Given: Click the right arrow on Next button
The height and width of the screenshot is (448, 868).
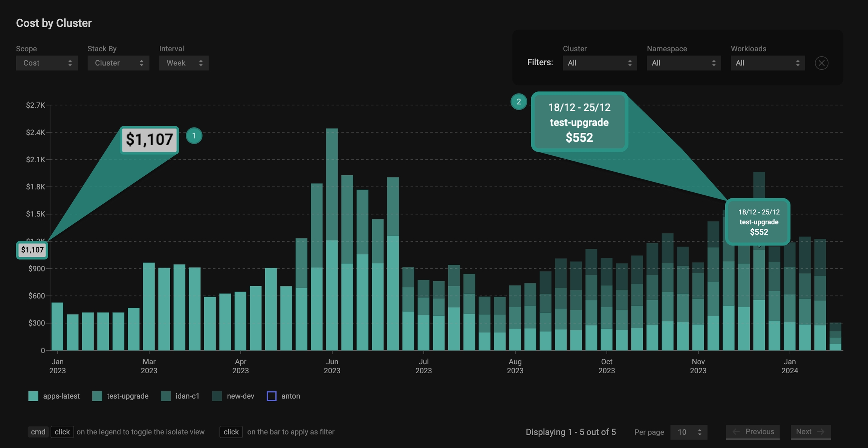Looking at the screenshot, I should coord(821,432).
